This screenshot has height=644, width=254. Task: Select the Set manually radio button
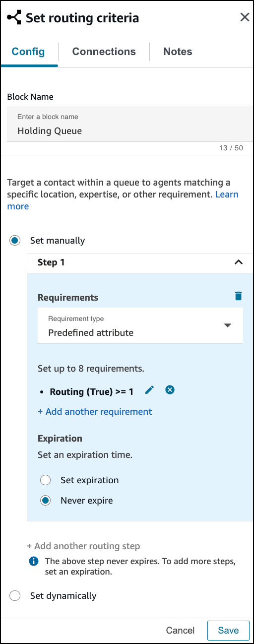[15, 241]
